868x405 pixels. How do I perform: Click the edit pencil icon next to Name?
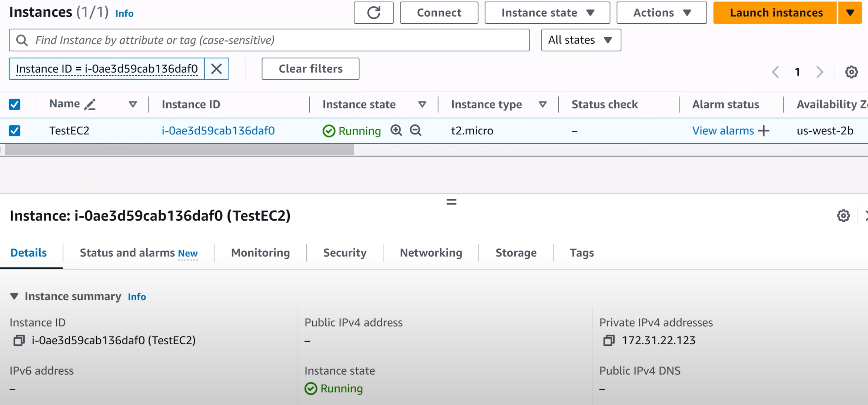[x=90, y=104]
